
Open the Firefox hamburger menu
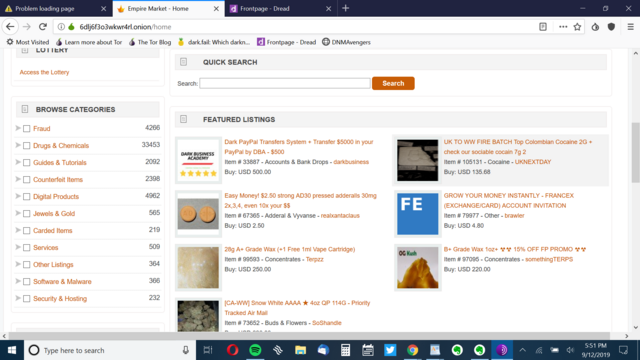[x=630, y=27]
